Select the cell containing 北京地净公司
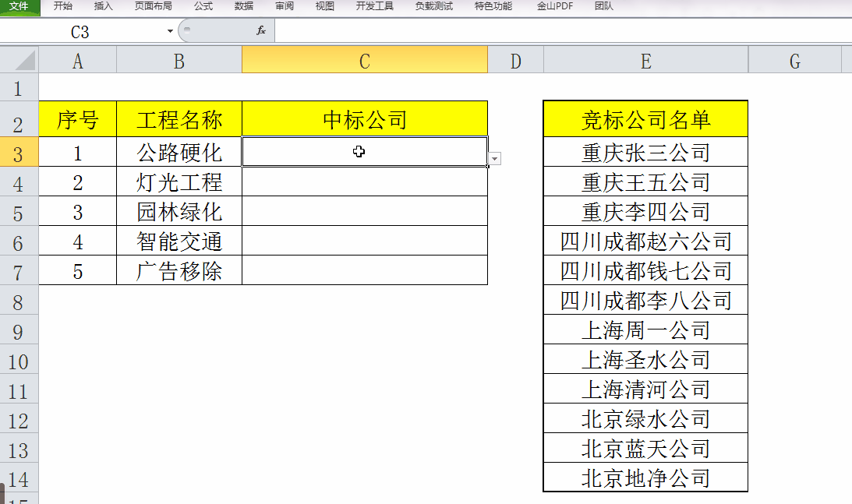Screen dimensions: 852x504 (x=645, y=478)
